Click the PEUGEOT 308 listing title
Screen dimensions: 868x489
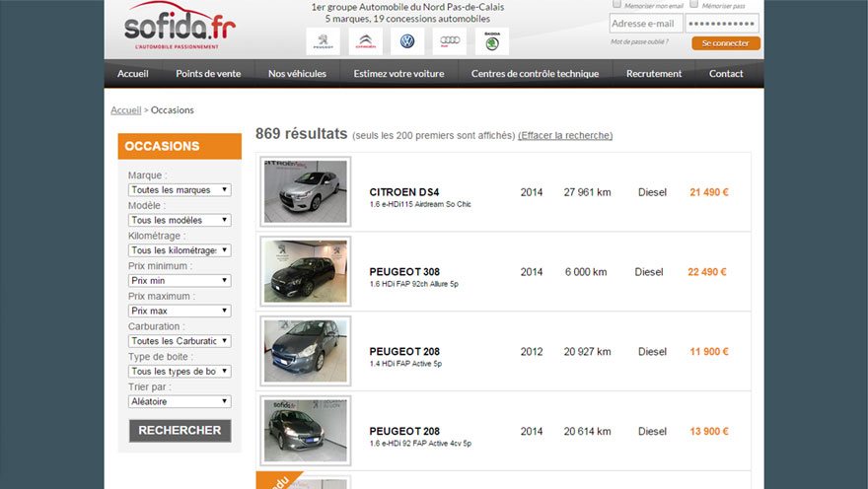(404, 271)
